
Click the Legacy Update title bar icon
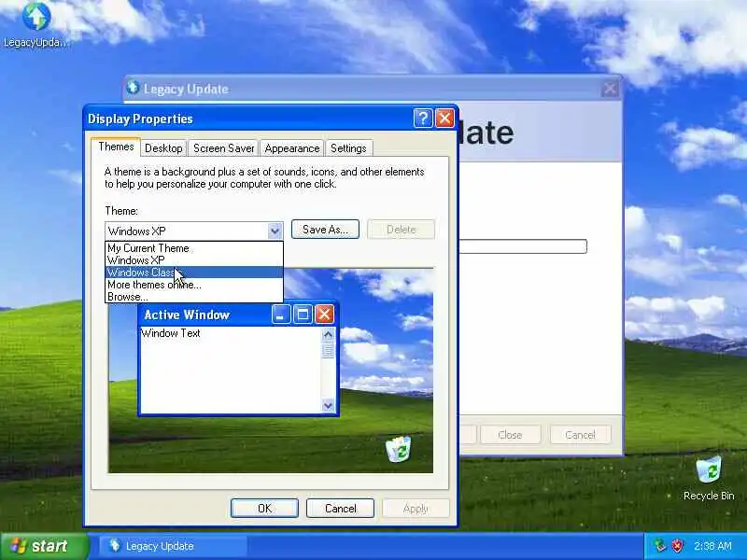coord(134,88)
